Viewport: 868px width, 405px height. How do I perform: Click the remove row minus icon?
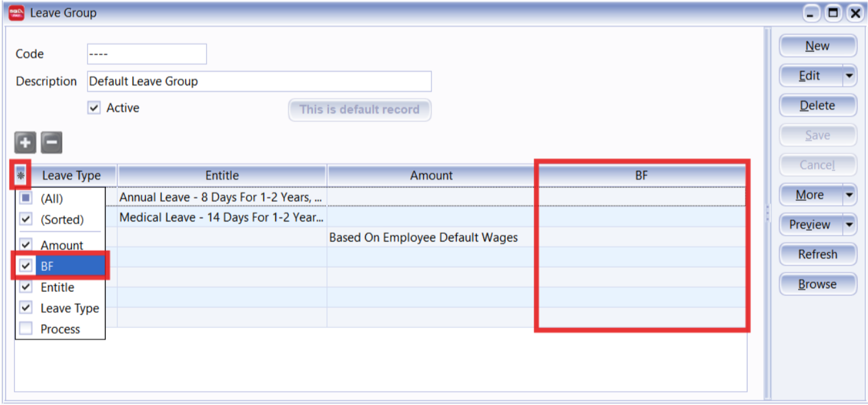click(52, 142)
